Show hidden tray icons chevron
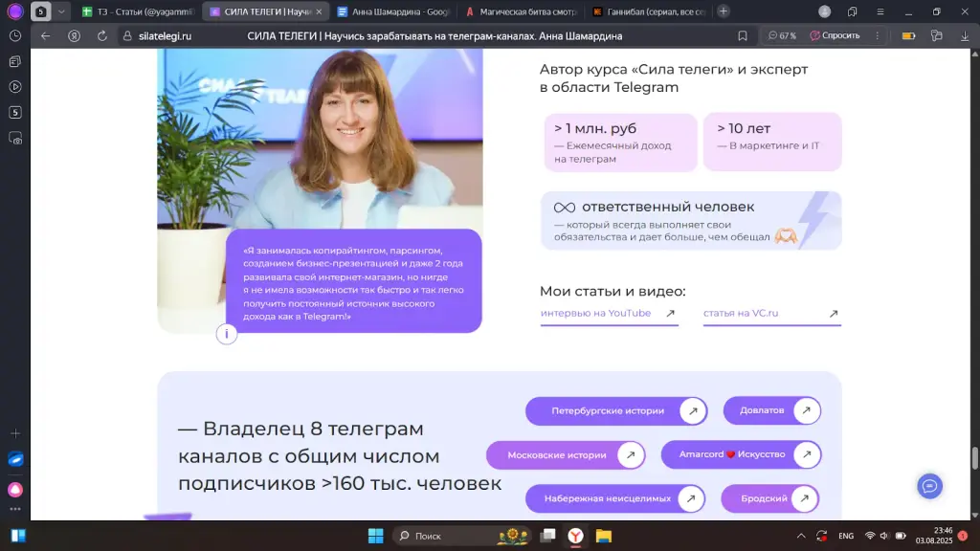The image size is (980, 551). [801, 536]
